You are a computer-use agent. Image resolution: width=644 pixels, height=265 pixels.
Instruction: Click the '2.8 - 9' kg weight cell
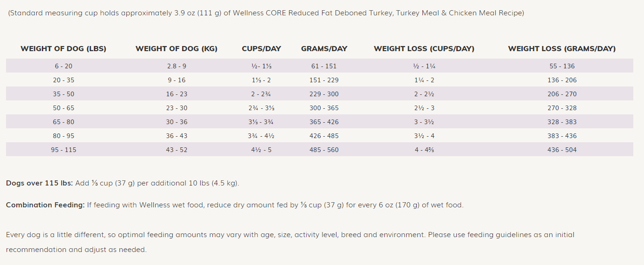pyautogui.click(x=177, y=66)
